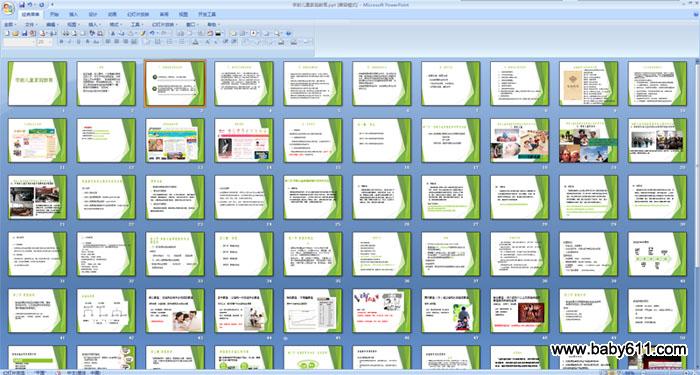
Task: Click the Open folder icon in the classic toolbar
Action: pos(15,33)
